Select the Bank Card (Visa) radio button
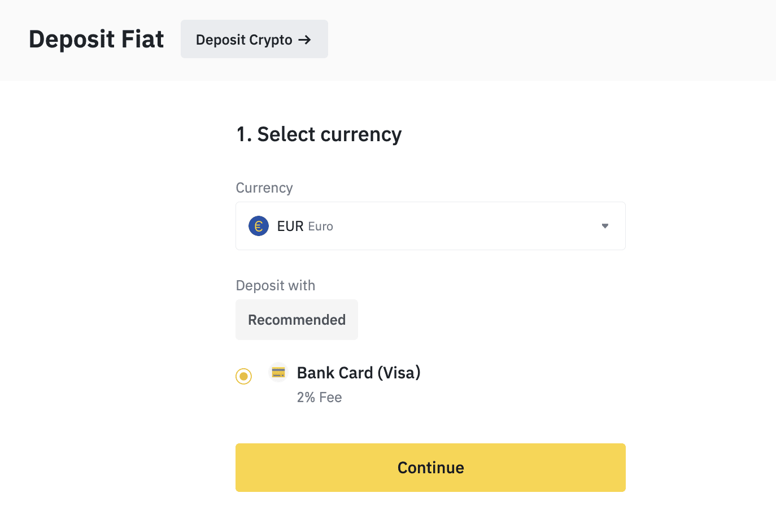The width and height of the screenshot is (776, 532). tap(243, 376)
